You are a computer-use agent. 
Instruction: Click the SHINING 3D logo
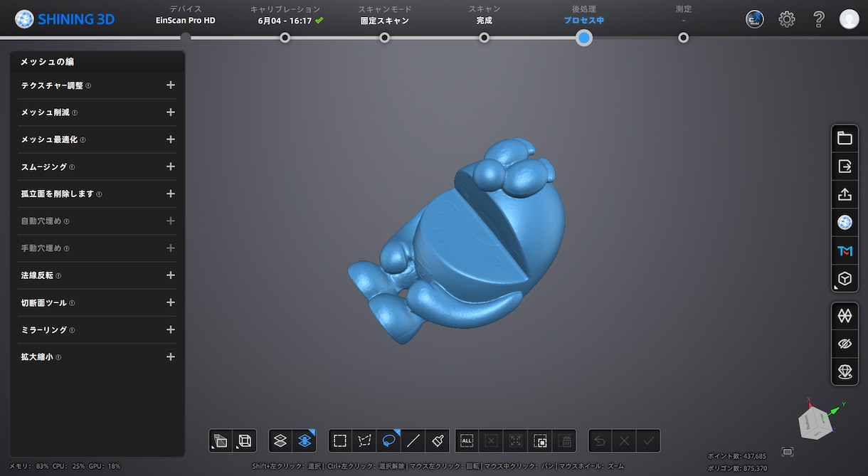click(x=65, y=19)
